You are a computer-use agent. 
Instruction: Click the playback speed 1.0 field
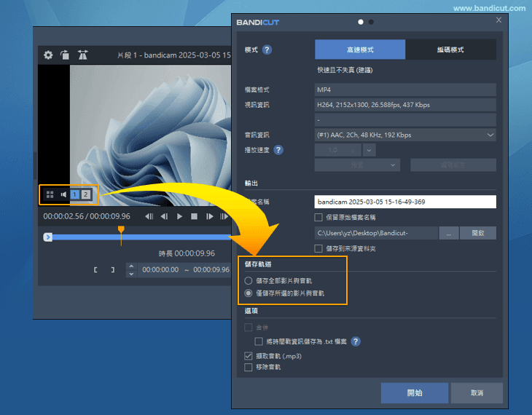pos(338,150)
